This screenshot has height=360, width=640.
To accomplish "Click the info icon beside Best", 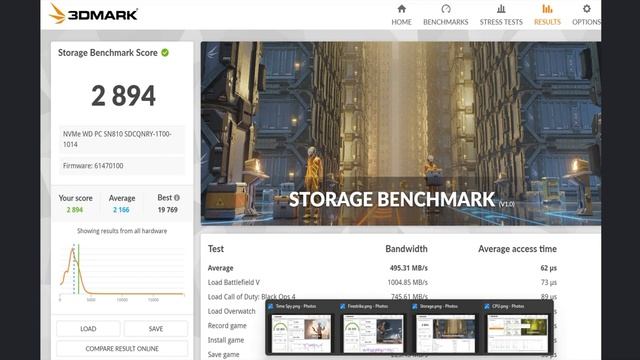I will pos(177,198).
